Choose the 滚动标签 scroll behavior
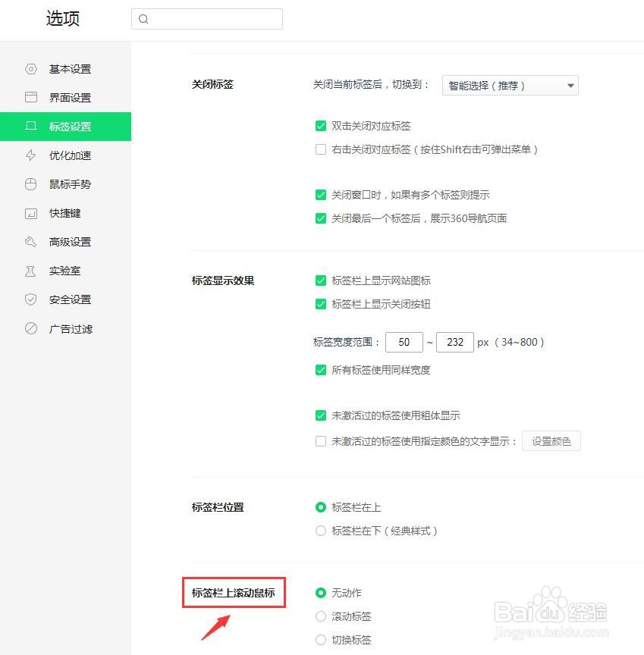 click(321, 616)
